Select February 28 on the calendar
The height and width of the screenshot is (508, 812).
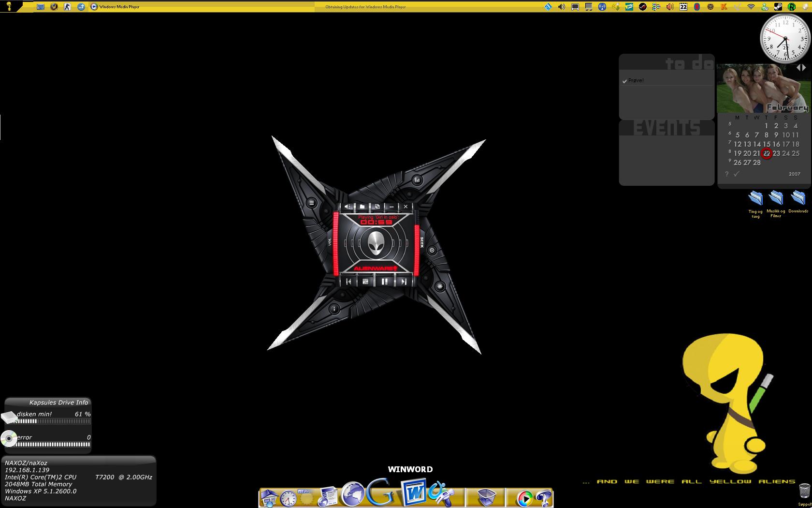757,163
